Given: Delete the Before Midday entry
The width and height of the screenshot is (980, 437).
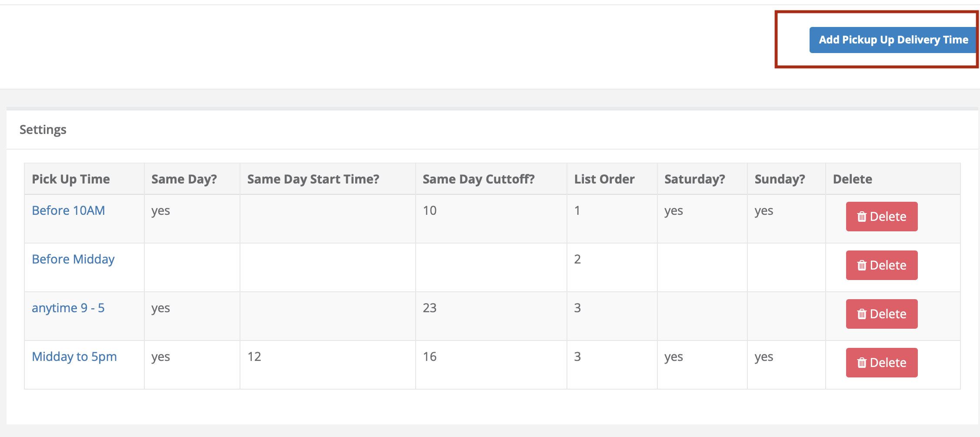Looking at the screenshot, I should pyautogui.click(x=882, y=265).
